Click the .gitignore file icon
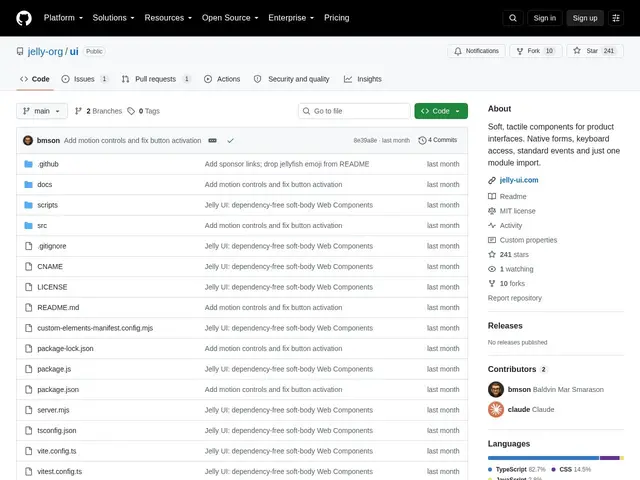640x480 pixels. (x=28, y=246)
